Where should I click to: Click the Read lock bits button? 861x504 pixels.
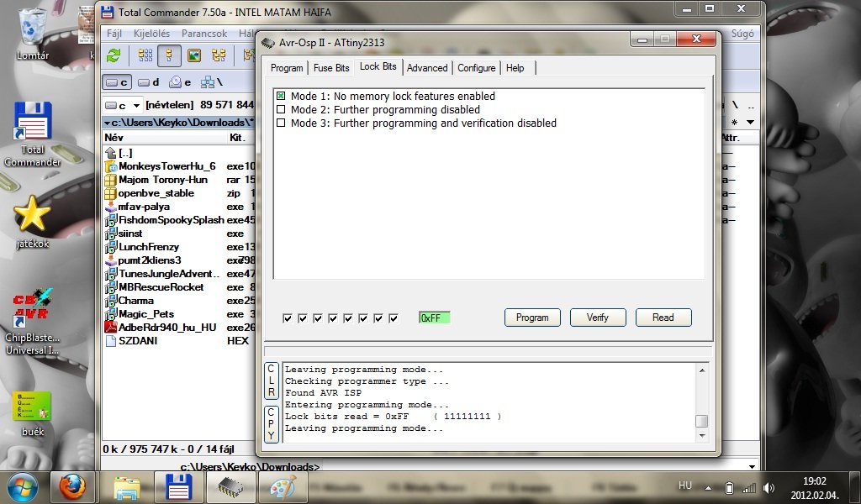coord(663,318)
